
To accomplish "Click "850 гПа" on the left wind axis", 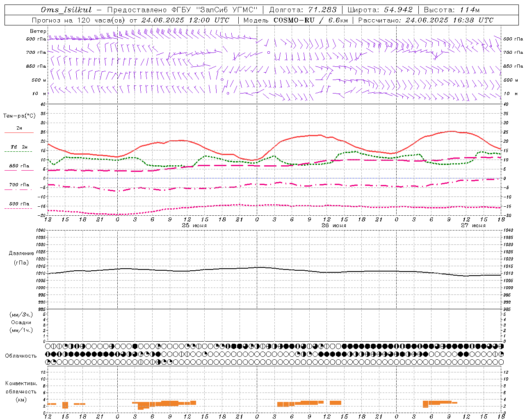I will [36, 66].
